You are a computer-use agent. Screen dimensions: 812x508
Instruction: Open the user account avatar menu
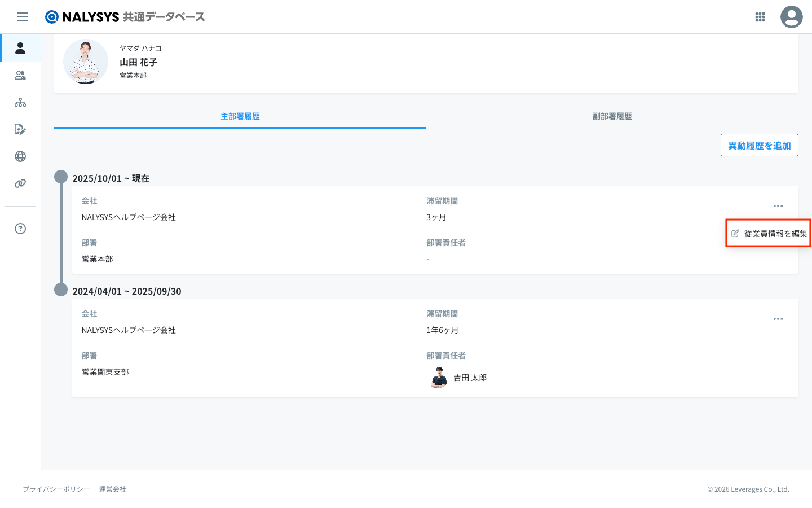791,17
